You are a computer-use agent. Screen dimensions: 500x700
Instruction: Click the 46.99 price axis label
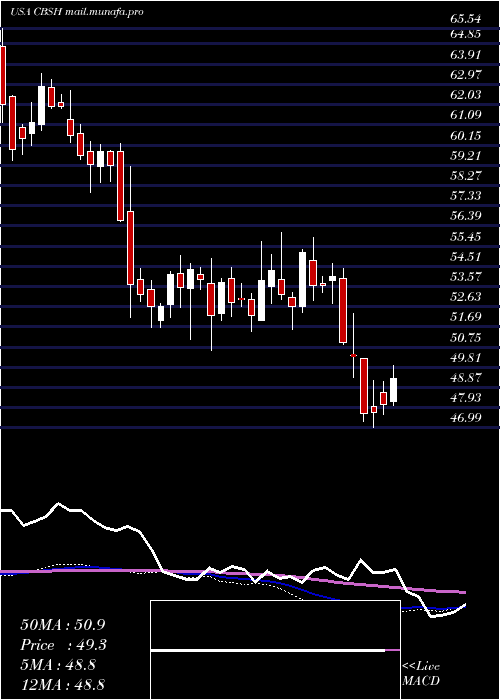point(466,418)
